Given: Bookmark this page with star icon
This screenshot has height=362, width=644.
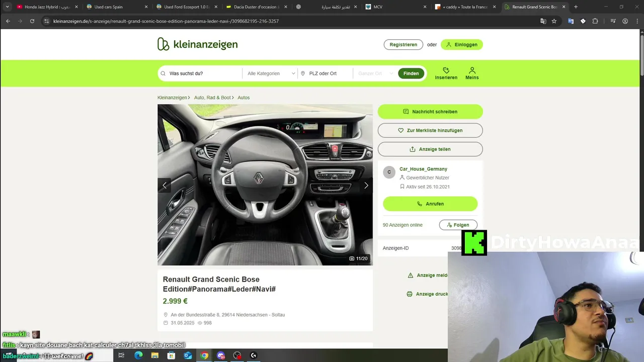Looking at the screenshot, I should [554, 21].
